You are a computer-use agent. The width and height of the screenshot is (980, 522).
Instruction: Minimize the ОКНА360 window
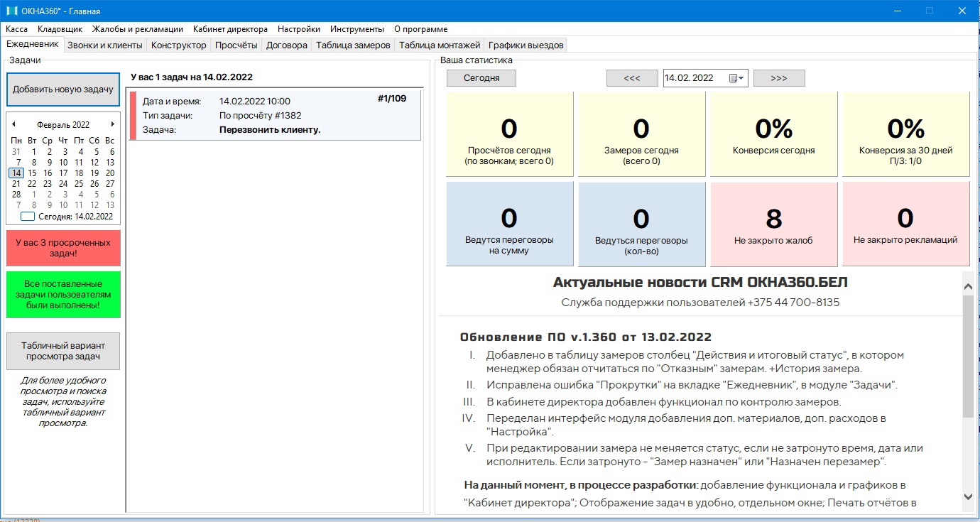coord(898,11)
